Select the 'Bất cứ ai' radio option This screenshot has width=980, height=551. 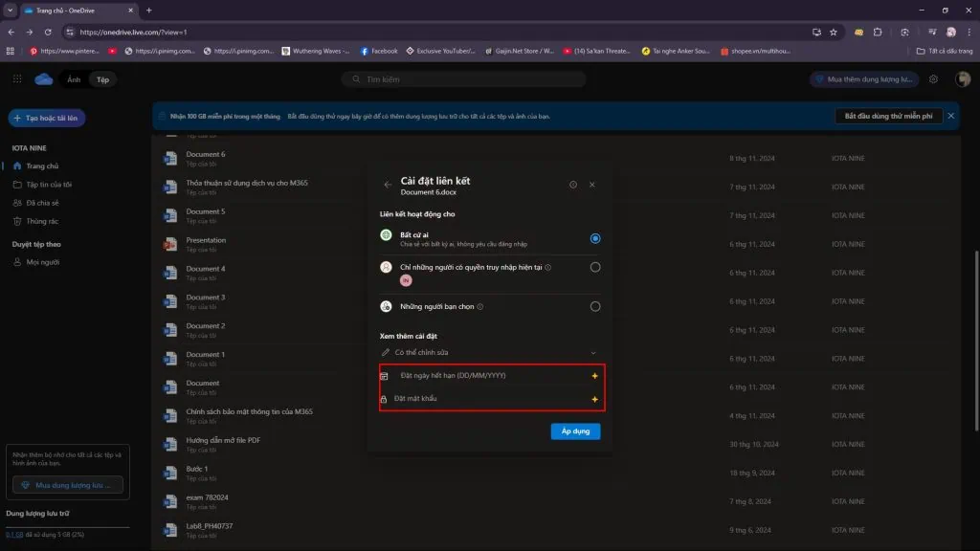(595, 238)
